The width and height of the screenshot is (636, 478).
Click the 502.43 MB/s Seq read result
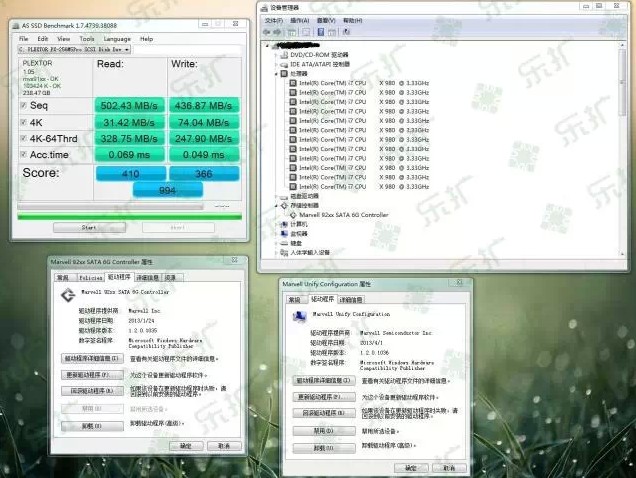129,106
